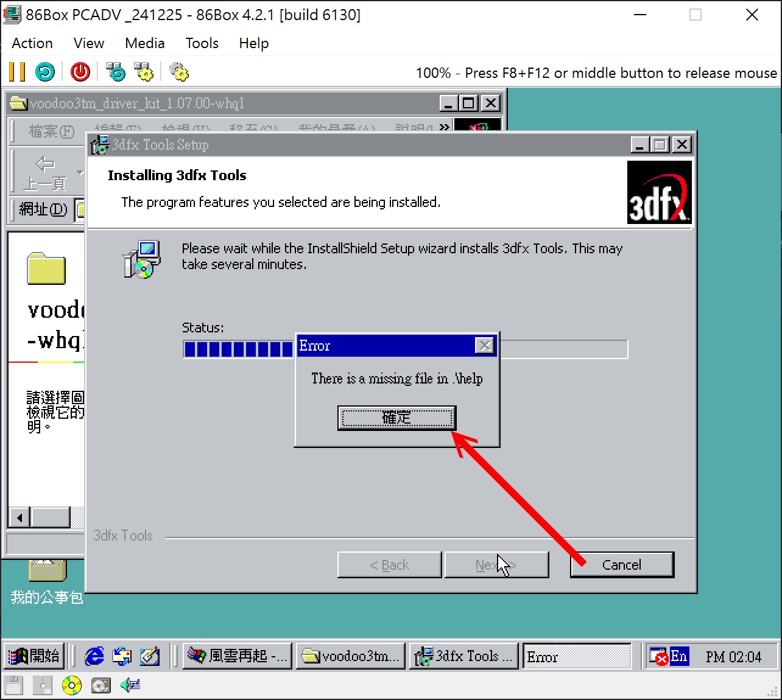Maximize the voodoo3tm driver kit window

click(468, 103)
